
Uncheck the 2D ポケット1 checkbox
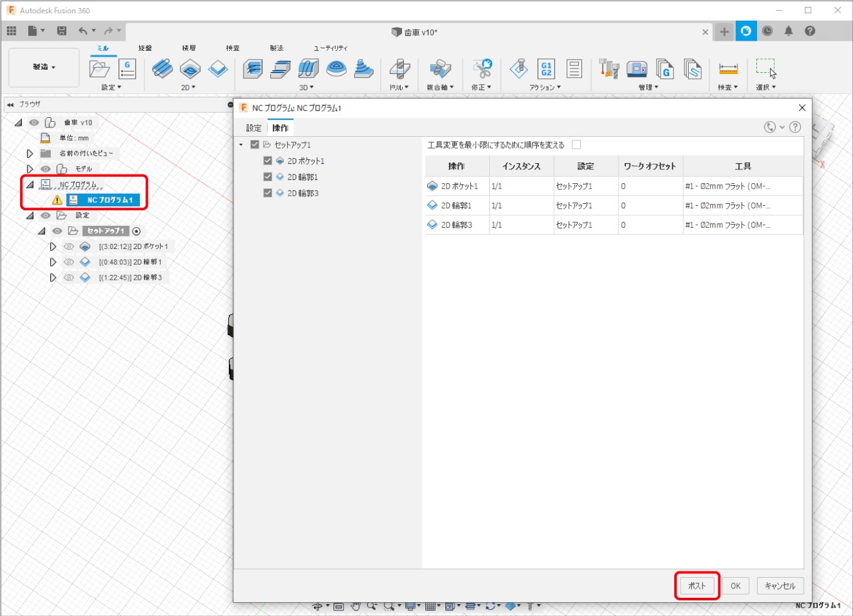268,161
